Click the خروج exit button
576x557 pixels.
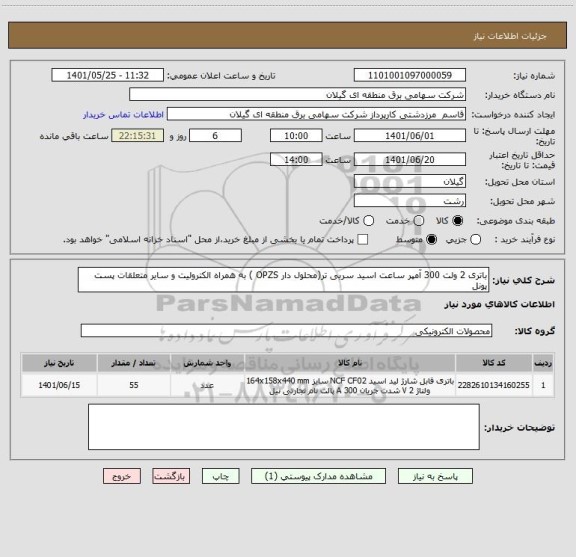(x=122, y=476)
